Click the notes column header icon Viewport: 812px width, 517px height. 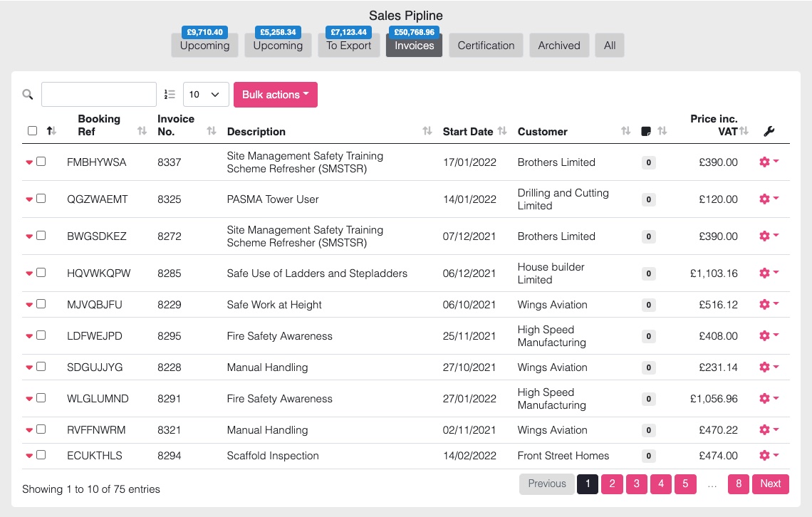click(646, 132)
